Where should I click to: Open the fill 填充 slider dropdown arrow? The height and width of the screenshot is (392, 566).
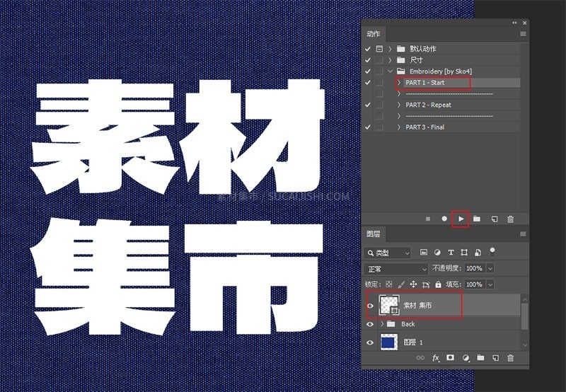coord(490,284)
